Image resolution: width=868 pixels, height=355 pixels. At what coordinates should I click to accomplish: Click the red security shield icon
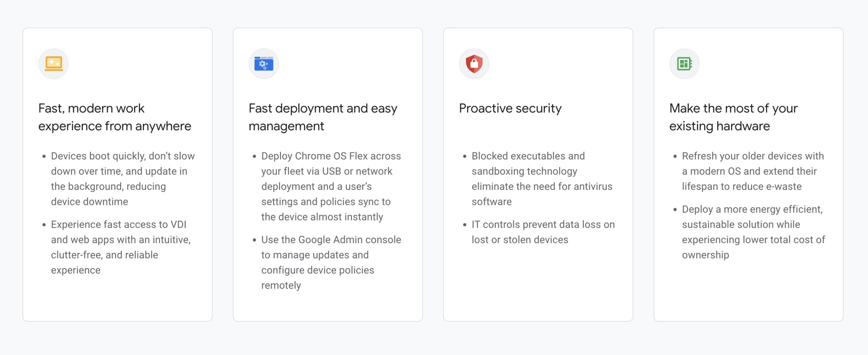pyautogui.click(x=474, y=63)
